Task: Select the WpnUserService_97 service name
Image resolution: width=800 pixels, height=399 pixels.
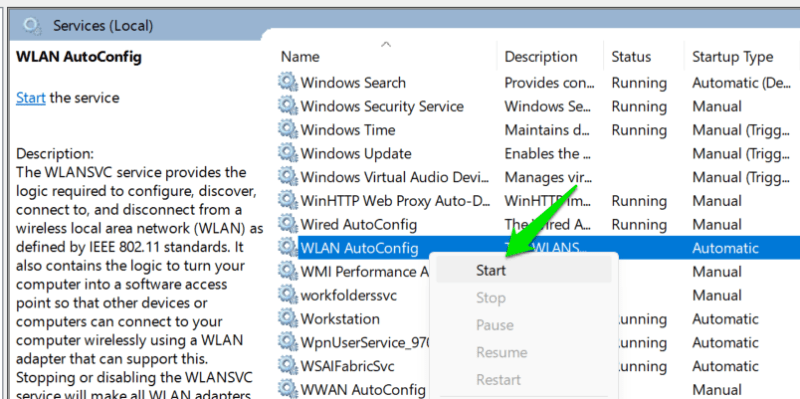Action: coord(365,342)
